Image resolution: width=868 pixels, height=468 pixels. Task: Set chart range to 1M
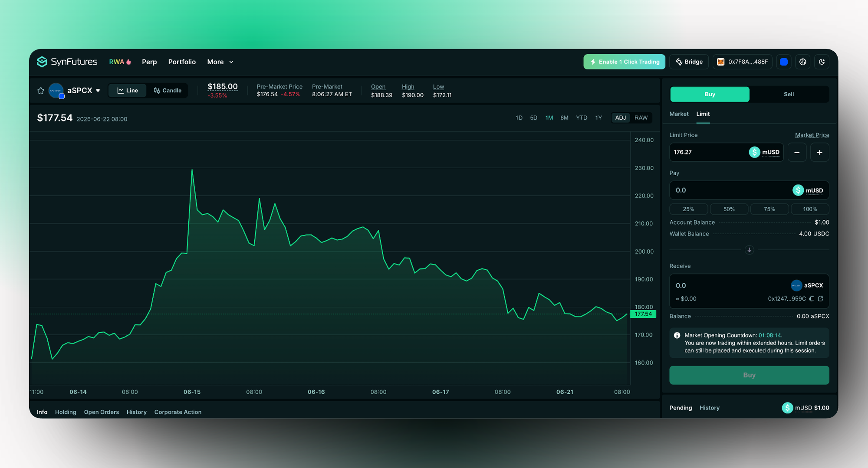pos(549,118)
